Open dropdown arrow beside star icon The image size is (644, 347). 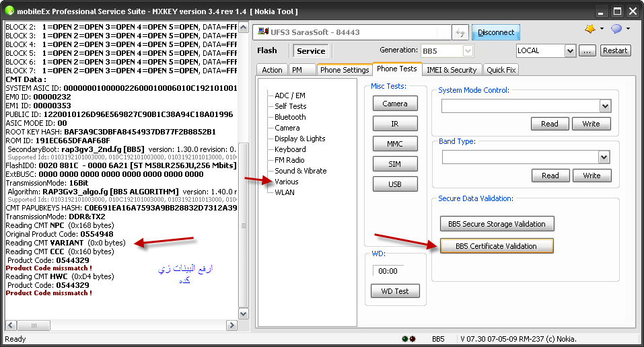[602, 29]
